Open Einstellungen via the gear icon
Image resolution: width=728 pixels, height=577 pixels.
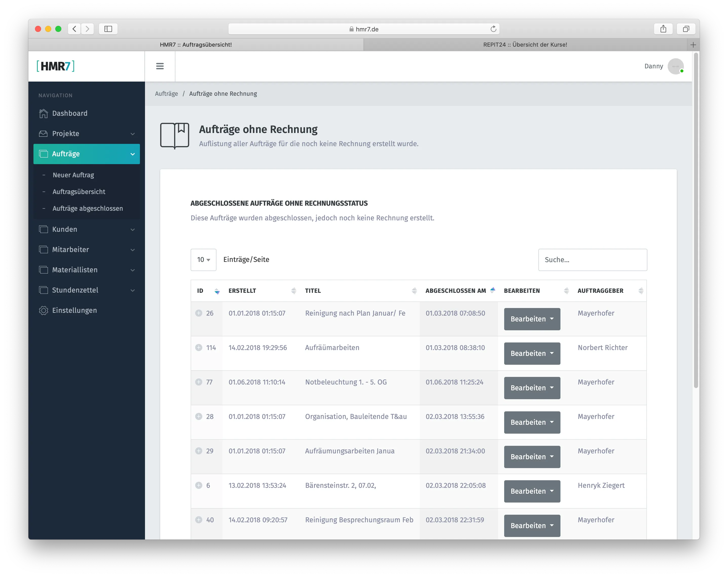coord(43,310)
